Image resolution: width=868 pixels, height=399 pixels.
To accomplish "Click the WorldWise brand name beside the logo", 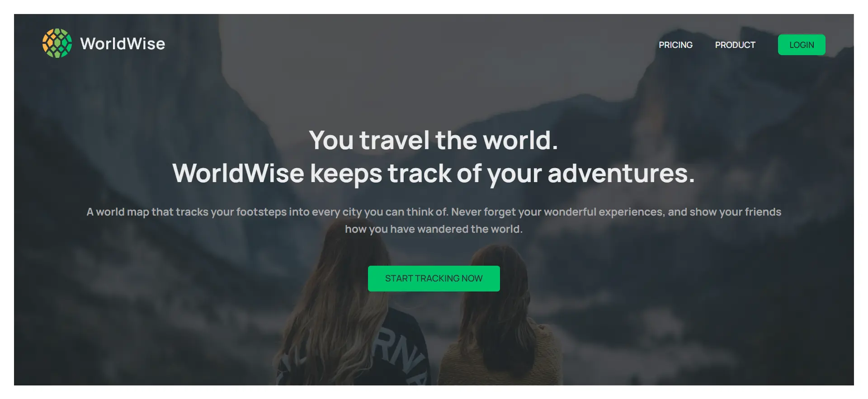I will 123,44.
